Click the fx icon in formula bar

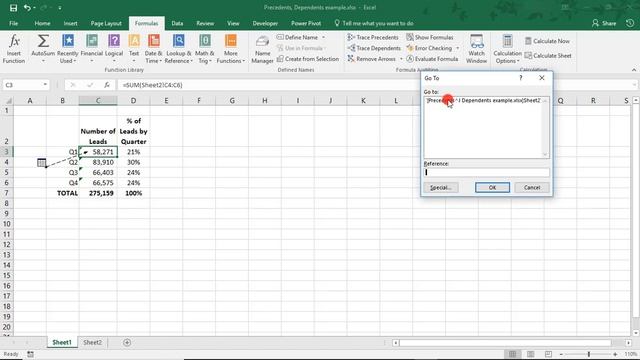(x=107, y=85)
